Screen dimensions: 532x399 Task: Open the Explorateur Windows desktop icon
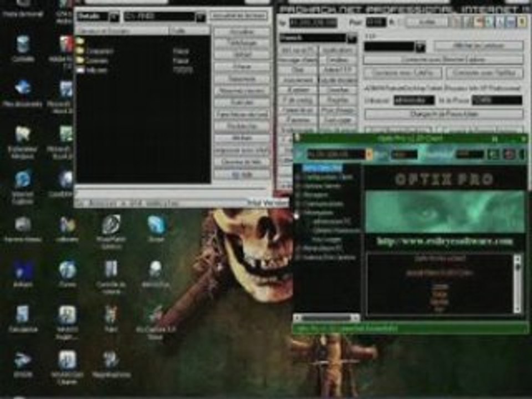(x=23, y=141)
